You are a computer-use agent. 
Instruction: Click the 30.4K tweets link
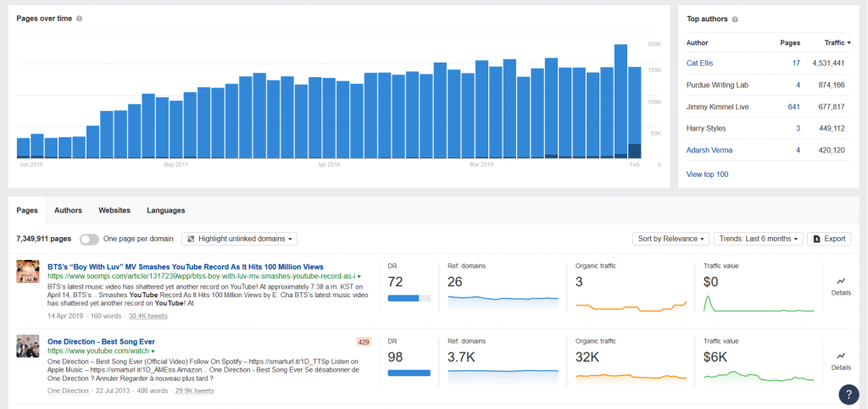pos(148,316)
